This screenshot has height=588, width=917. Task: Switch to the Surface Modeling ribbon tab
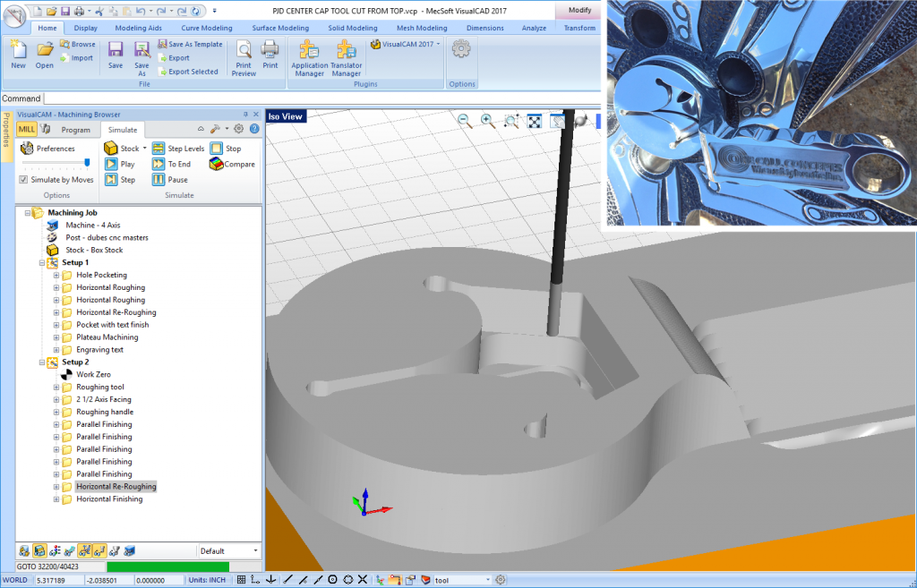[279, 28]
